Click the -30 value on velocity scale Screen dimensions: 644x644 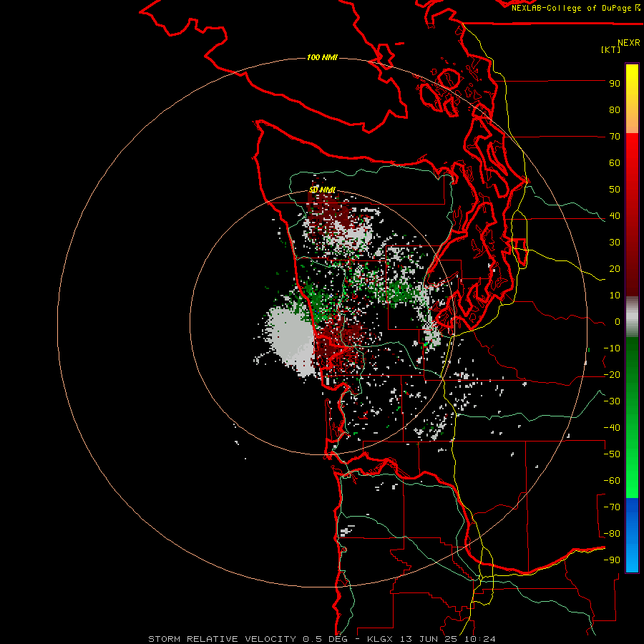[x=612, y=401]
